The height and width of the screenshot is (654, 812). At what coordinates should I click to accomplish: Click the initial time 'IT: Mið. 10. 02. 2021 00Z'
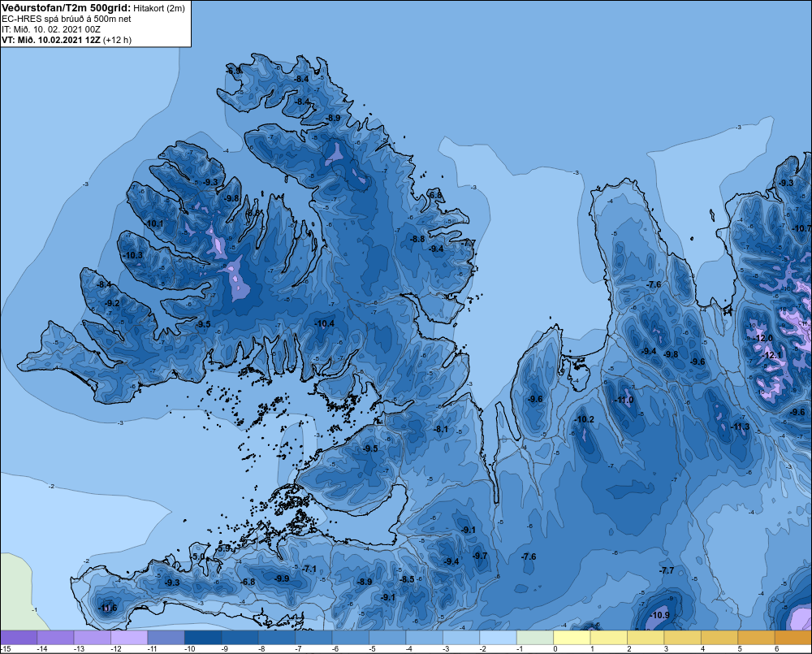(51, 29)
